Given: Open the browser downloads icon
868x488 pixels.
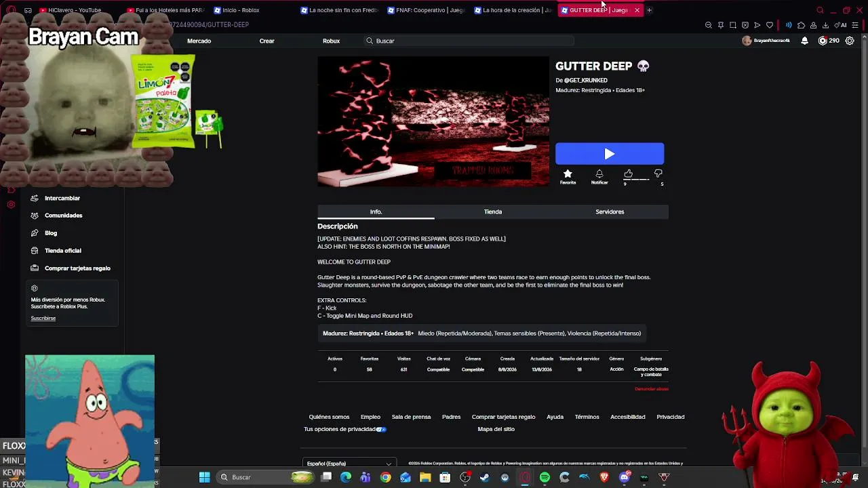Looking at the screenshot, I should [825, 25].
